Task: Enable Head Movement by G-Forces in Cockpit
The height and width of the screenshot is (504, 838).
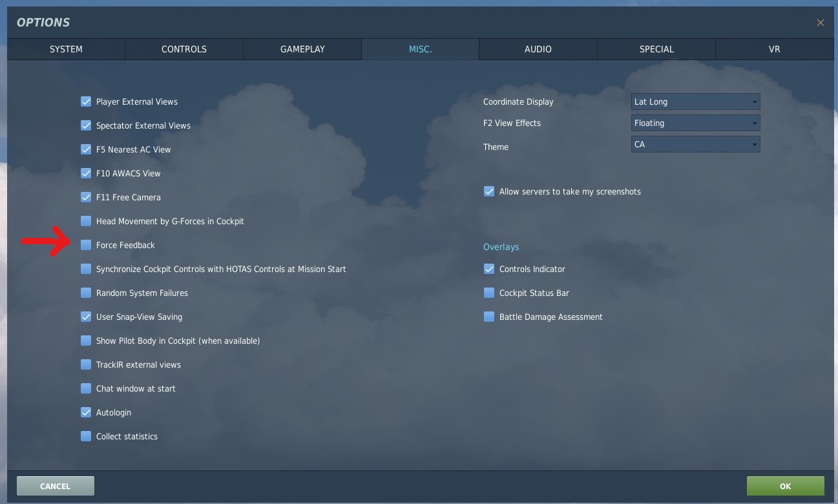Action: pos(86,221)
